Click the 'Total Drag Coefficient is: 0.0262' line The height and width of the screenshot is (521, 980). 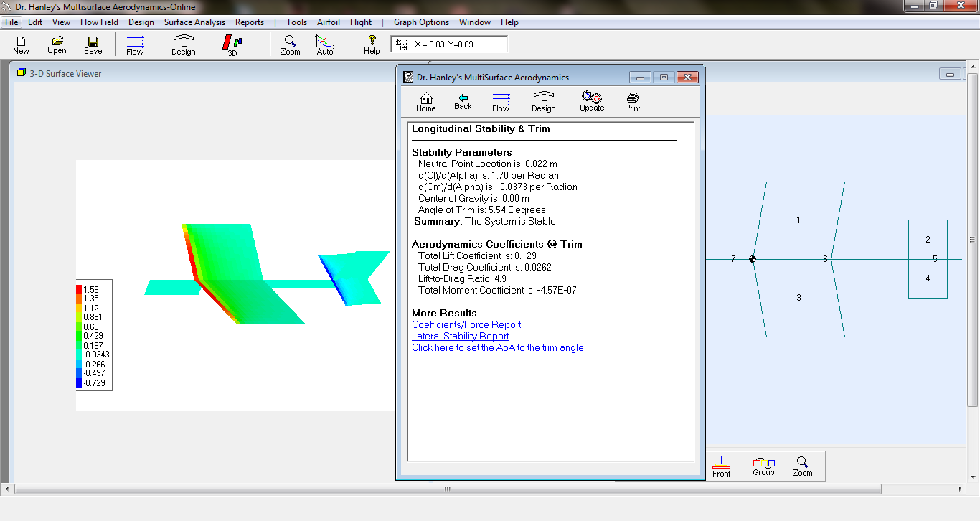485,267
